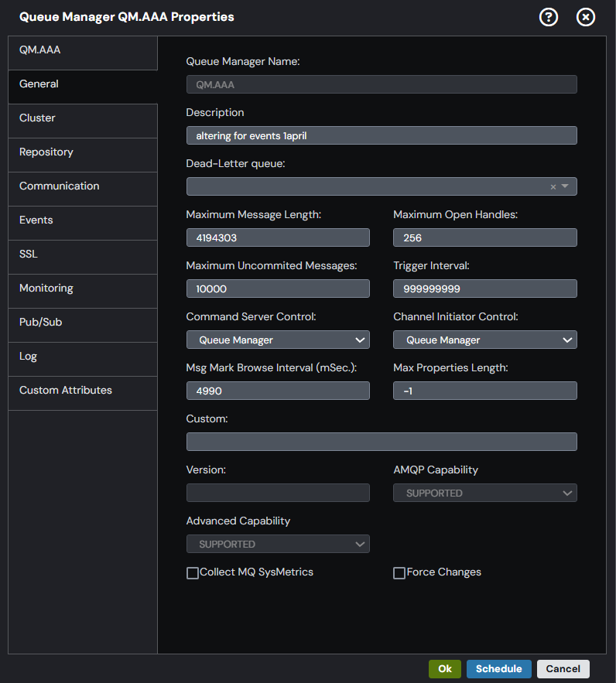This screenshot has width=616, height=683.
Task: Click the Version field
Action: pyautogui.click(x=278, y=493)
